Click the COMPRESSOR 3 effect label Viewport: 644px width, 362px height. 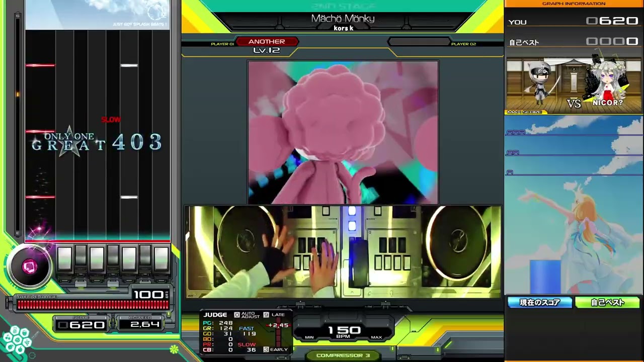[343, 355]
